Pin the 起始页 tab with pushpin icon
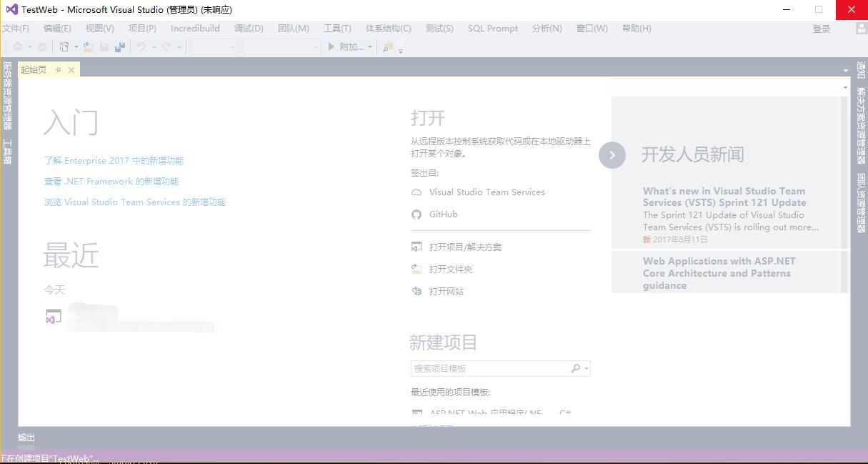This screenshot has height=464, width=868. coord(59,69)
